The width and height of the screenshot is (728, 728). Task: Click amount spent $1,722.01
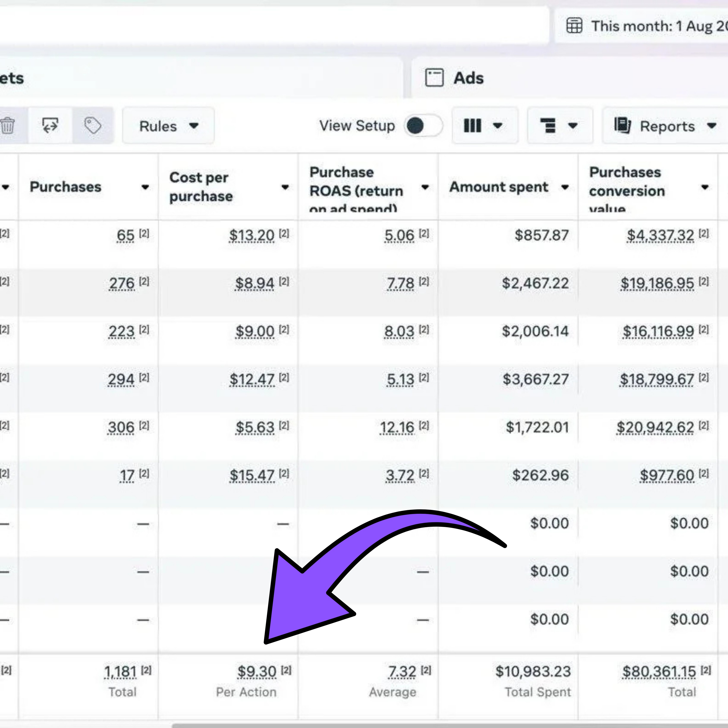pos(537,427)
